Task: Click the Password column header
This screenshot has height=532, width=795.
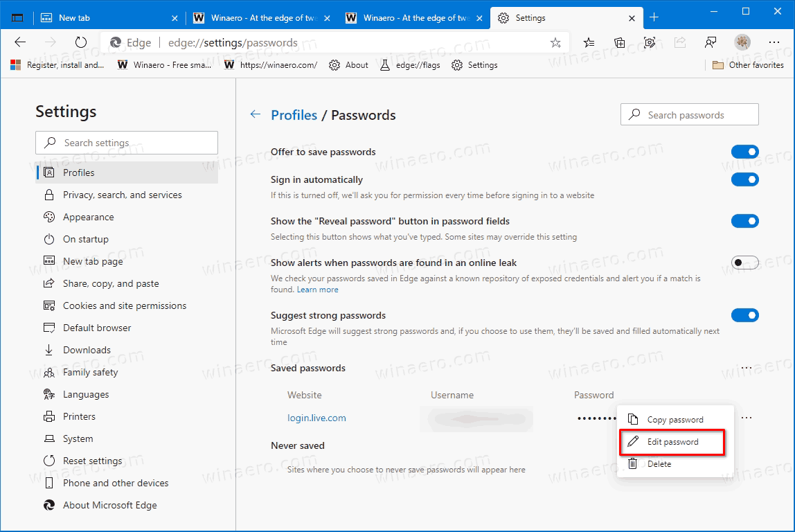Action: pyautogui.click(x=593, y=395)
